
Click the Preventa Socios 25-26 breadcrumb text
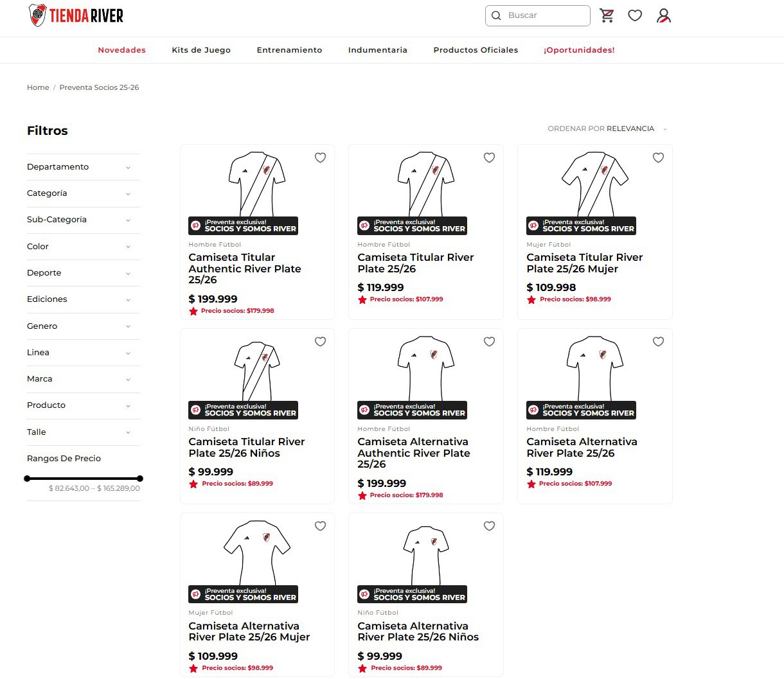click(x=99, y=87)
